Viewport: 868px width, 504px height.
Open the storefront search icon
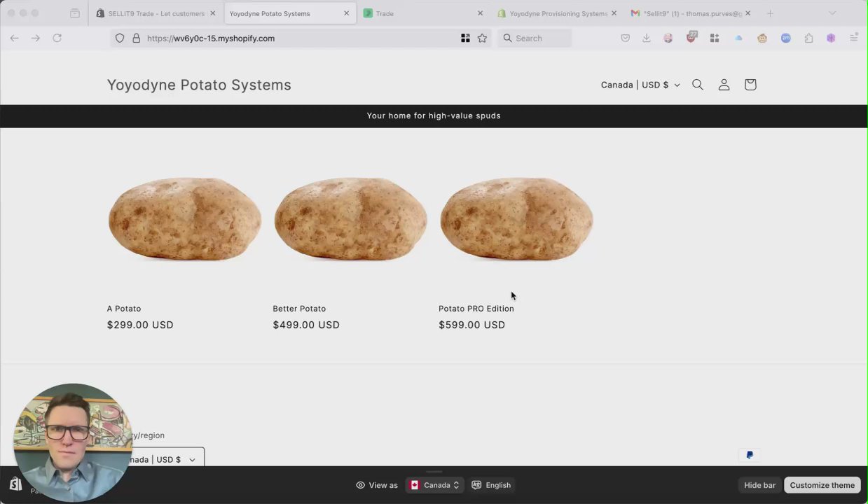698,85
